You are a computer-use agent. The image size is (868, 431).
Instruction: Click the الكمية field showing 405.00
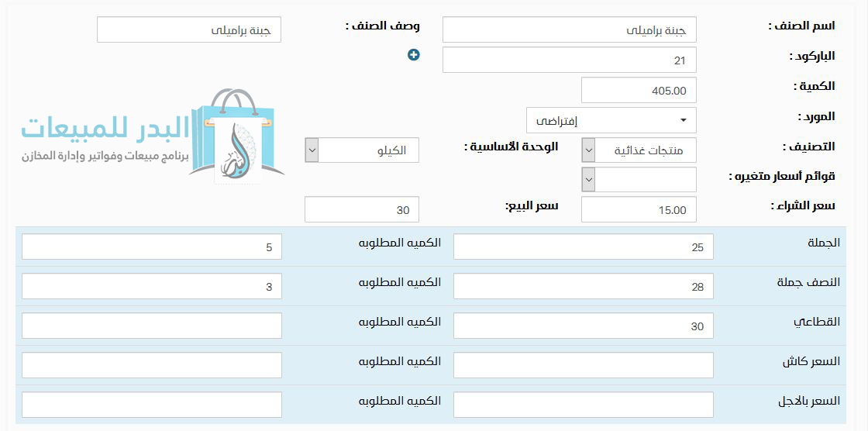[x=639, y=90]
